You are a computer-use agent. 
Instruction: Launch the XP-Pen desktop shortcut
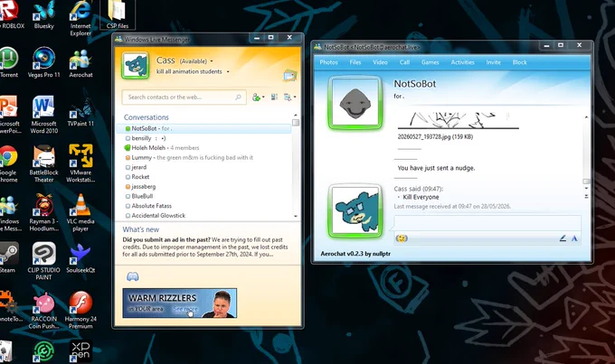(x=80, y=350)
